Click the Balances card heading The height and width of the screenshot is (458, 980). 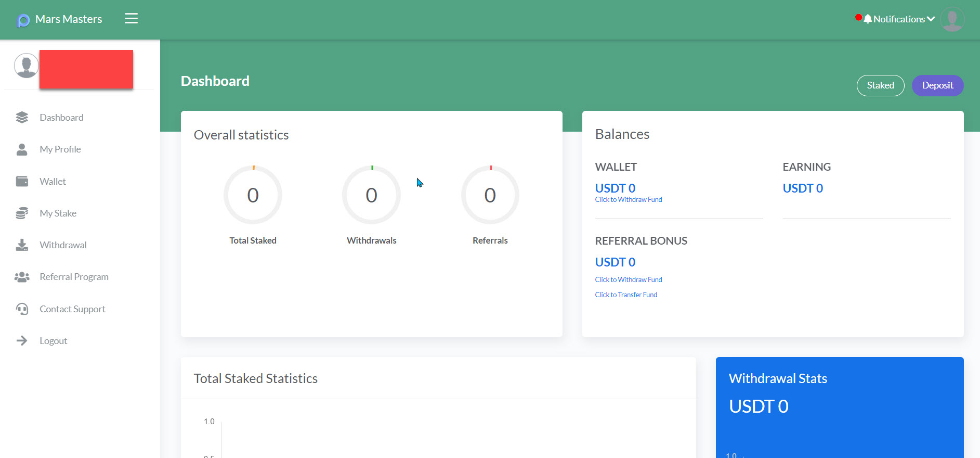[x=622, y=134]
